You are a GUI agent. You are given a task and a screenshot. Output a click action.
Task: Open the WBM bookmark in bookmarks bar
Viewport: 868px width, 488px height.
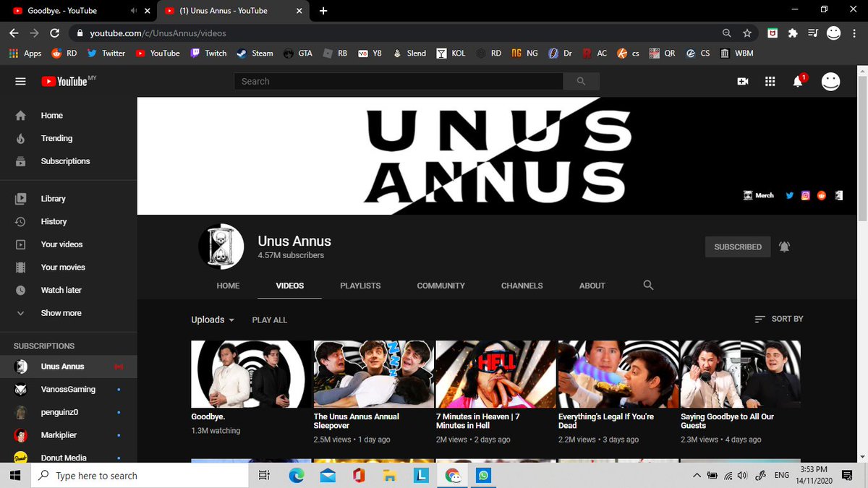click(736, 53)
